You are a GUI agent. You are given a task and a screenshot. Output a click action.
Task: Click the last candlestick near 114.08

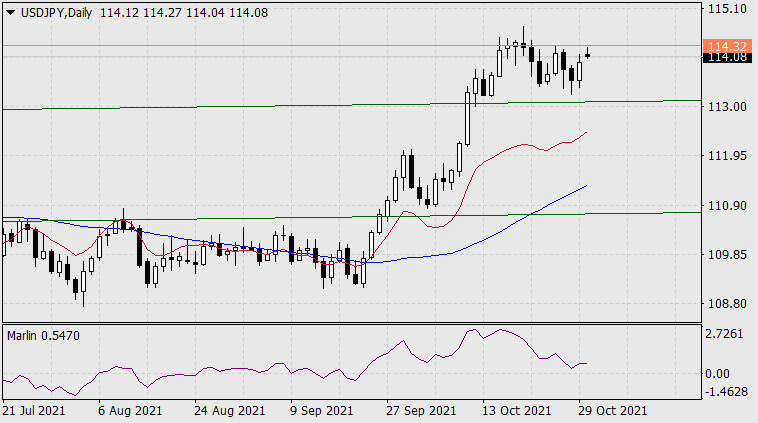click(587, 55)
